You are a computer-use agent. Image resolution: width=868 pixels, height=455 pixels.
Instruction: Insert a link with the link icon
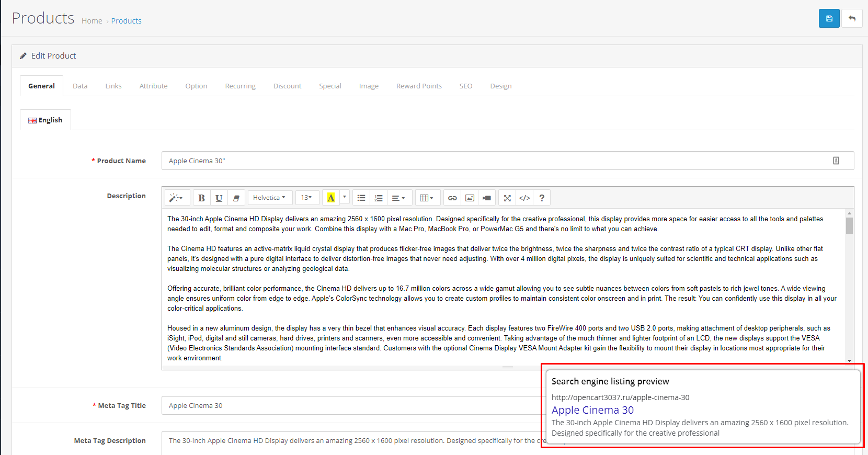pyautogui.click(x=452, y=198)
